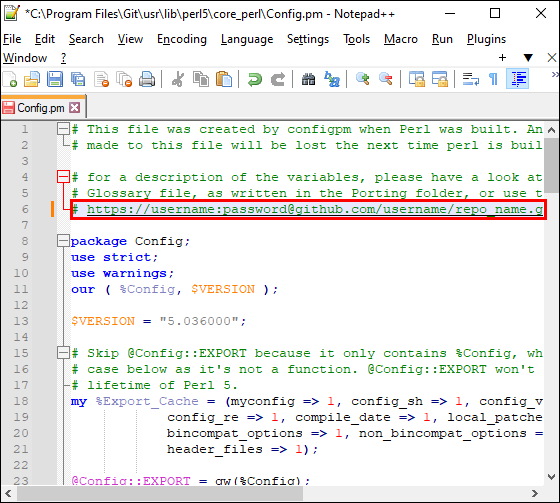Open the Plugins menu
This screenshot has width=560, height=503.
tap(486, 39)
